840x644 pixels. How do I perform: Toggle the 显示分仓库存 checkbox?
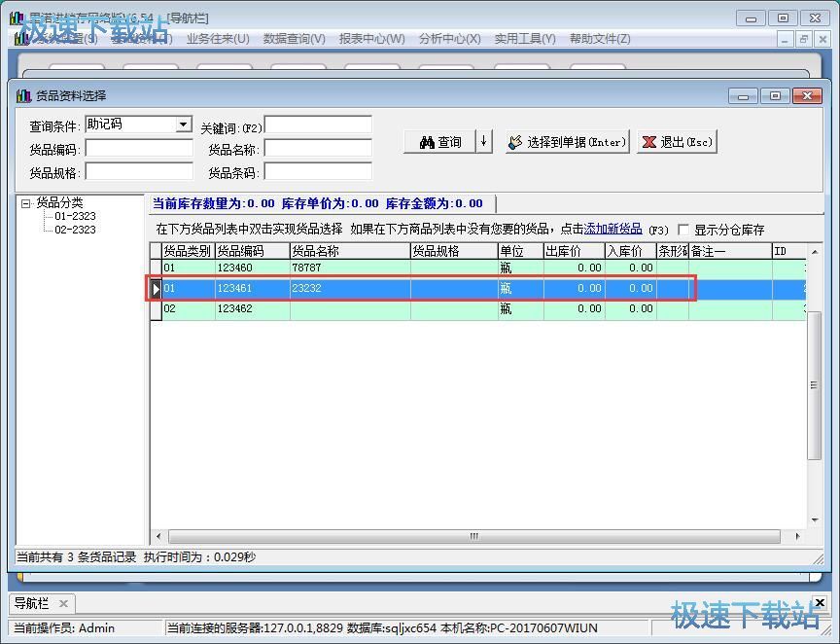[x=683, y=230]
